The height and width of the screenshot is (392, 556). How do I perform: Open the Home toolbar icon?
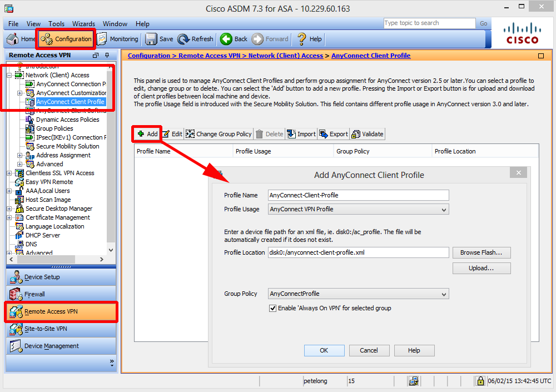point(13,39)
